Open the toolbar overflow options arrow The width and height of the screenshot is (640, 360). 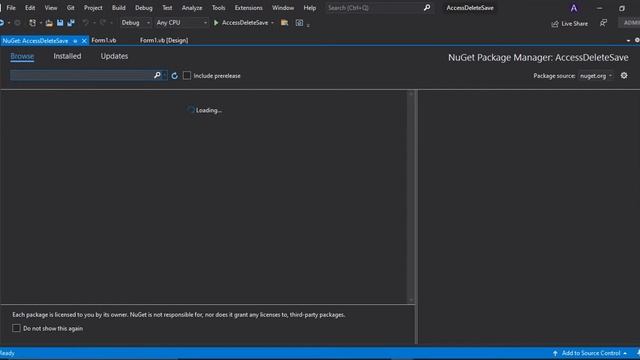pyautogui.click(x=308, y=25)
